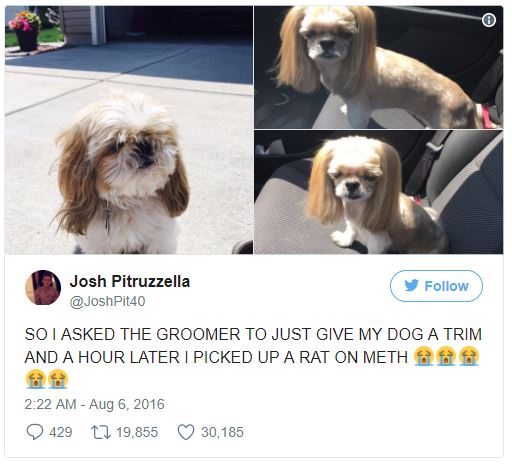Screen dimensions: 512x467
Task: Open the bottom-right dog on car seat photo
Action: [x=379, y=192]
